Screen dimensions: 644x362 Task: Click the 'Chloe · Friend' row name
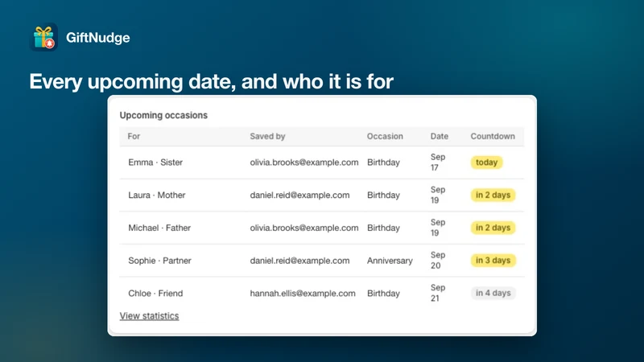(155, 293)
